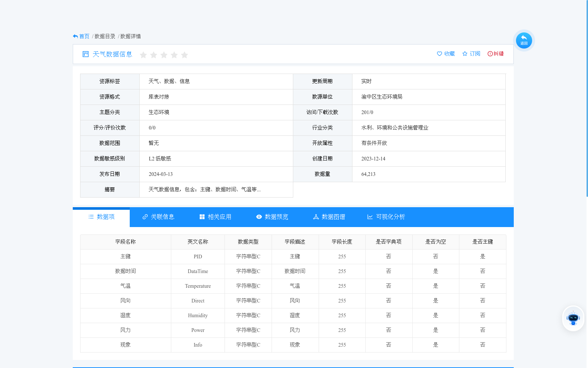Screen dimensions: 588x368
Task: Click the link icon on 关联信息 tab
Action: (x=145, y=217)
